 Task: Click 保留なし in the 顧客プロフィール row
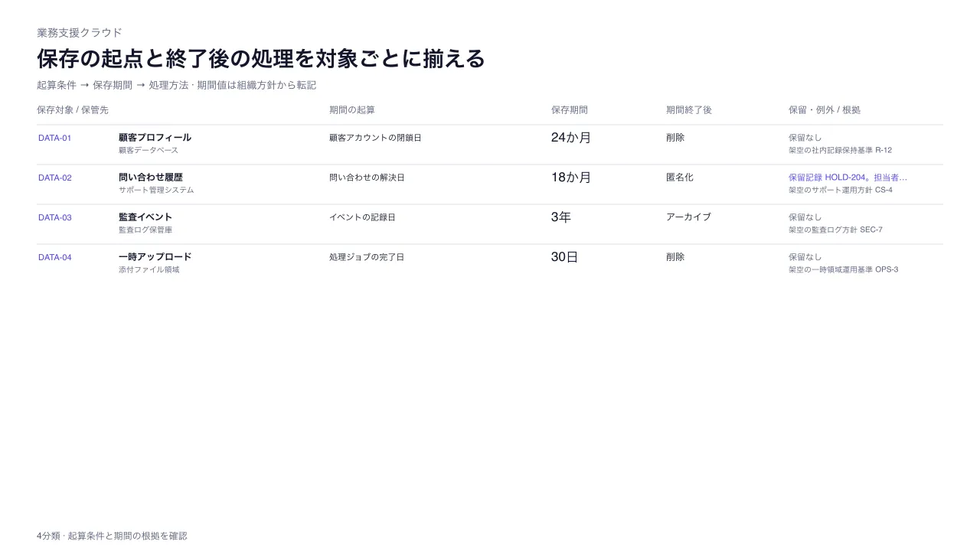point(805,138)
